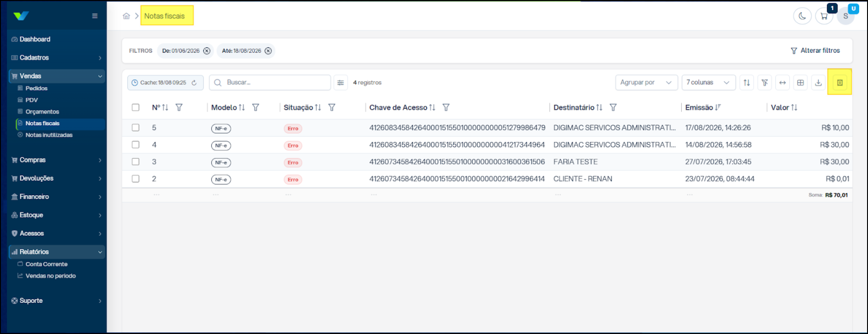This screenshot has height=334, width=868.
Task: Open the 'Agrupar por' dropdown
Action: pos(646,83)
